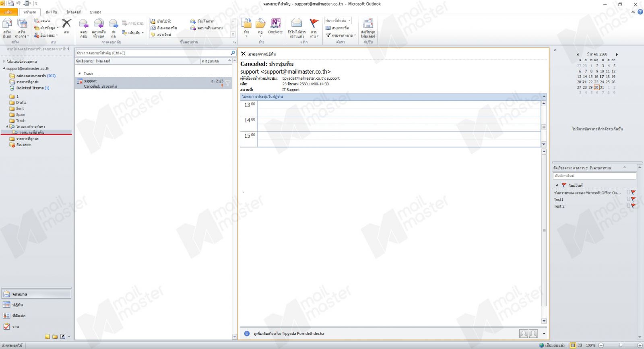Switch to the Folder (โฟลเดอร์) tab
Image resolution: width=644 pixels, height=349 pixels.
[74, 12]
